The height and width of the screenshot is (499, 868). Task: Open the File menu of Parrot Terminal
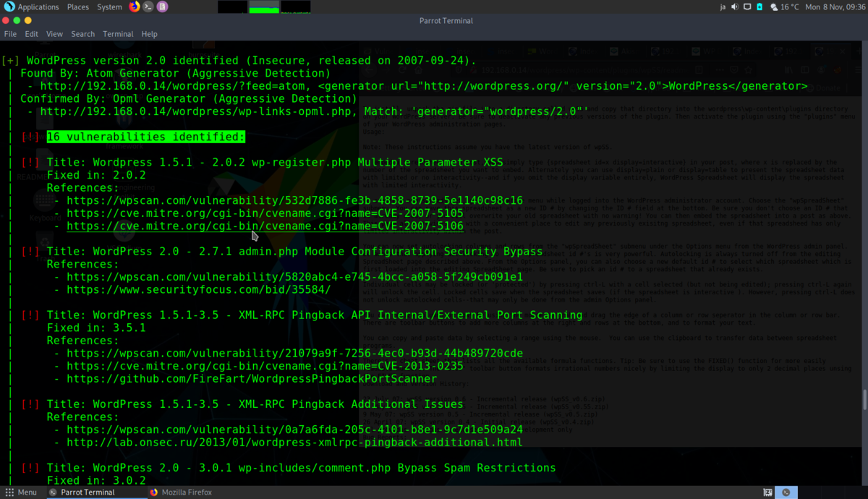coord(10,34)
